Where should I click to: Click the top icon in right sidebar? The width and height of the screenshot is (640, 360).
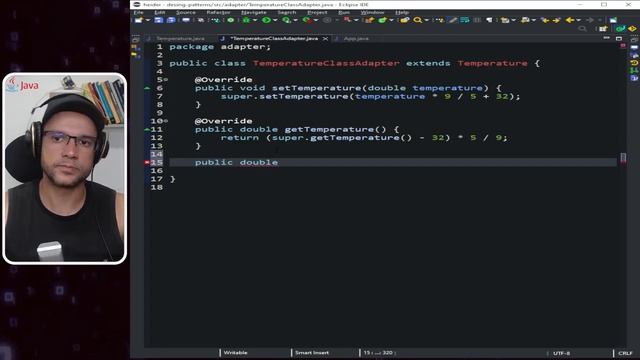coord(634,40)
